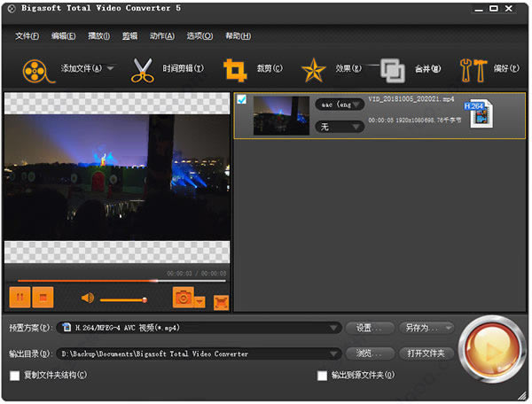Screen dimensions: 532x404
Task: Stop the video preview playback
Action: point(43,297)
